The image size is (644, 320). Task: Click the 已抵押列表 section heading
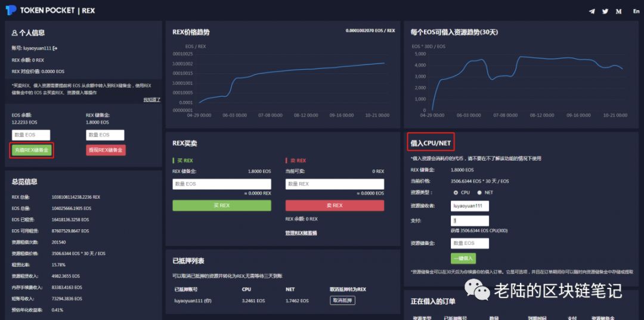[188, 261]
